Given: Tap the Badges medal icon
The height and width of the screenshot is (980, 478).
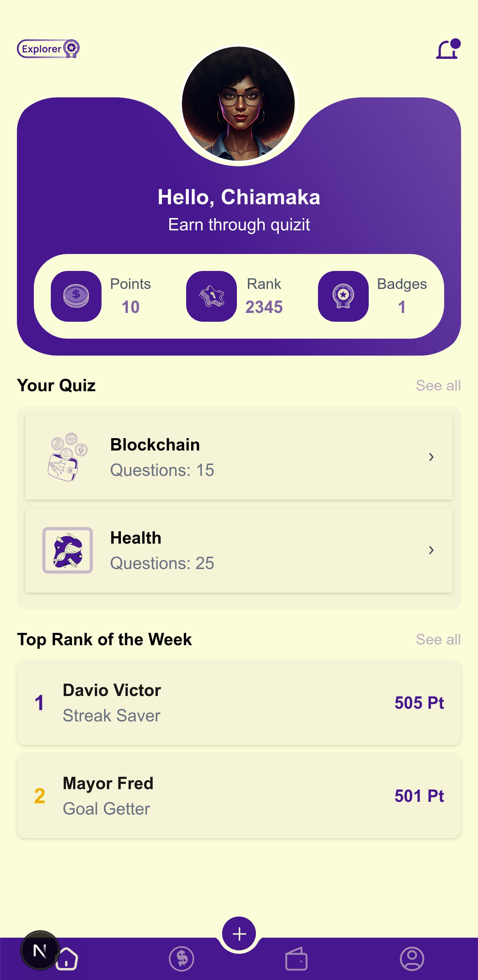Looking at the screenshot, I should tap(343, 296).
